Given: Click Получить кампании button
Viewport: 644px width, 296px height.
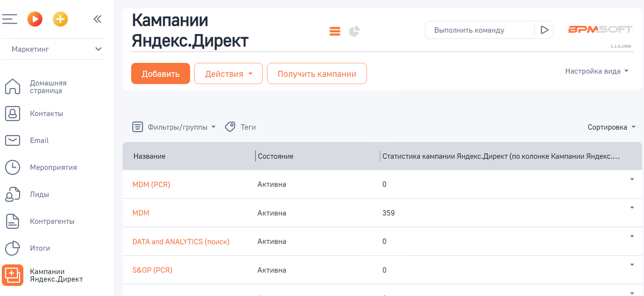Looking at the screenshot, I should [317, 74].
